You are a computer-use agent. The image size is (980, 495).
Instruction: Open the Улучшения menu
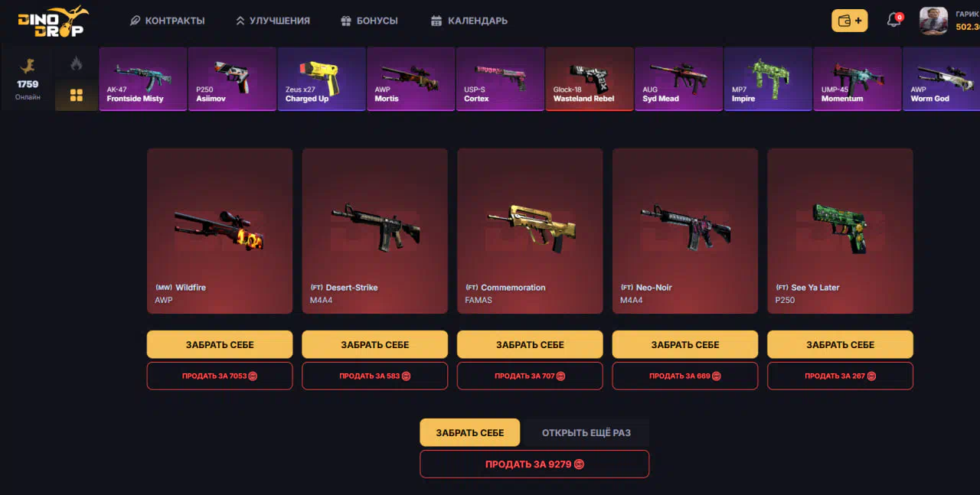pos(273,21)
